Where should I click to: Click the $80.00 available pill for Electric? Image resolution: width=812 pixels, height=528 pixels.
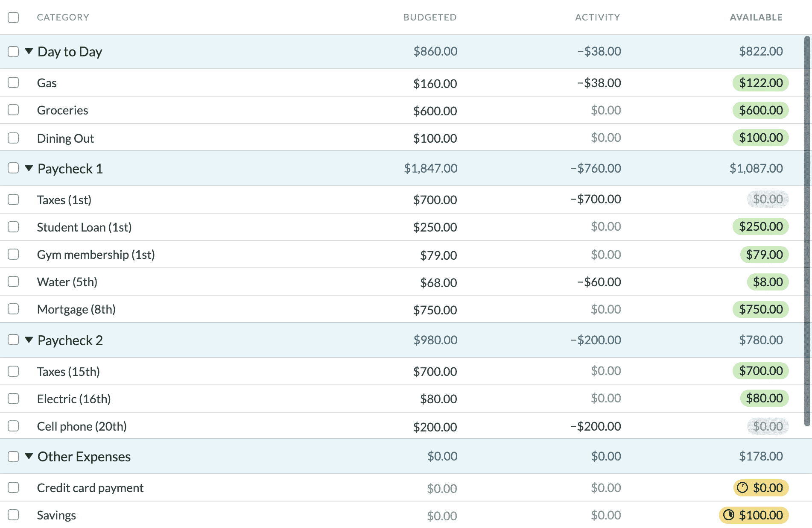pos(764,398)
